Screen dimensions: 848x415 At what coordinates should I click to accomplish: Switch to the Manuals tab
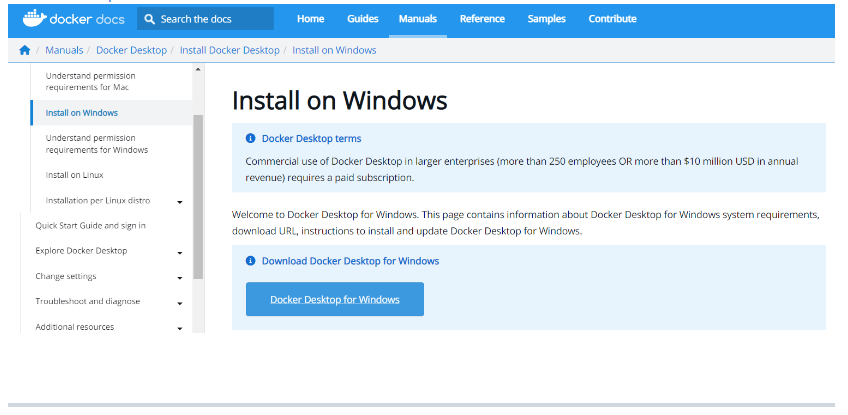pyautogui.click(x=418, y=19)
